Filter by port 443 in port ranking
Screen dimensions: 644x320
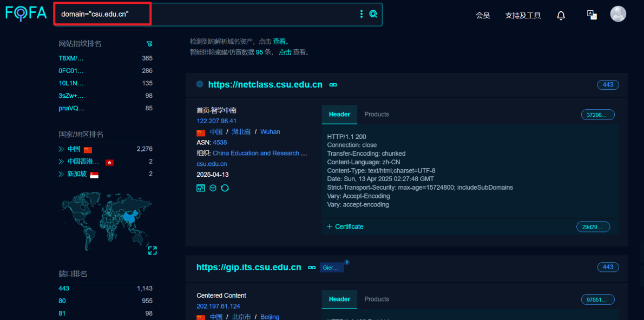(x=64, y=289)
